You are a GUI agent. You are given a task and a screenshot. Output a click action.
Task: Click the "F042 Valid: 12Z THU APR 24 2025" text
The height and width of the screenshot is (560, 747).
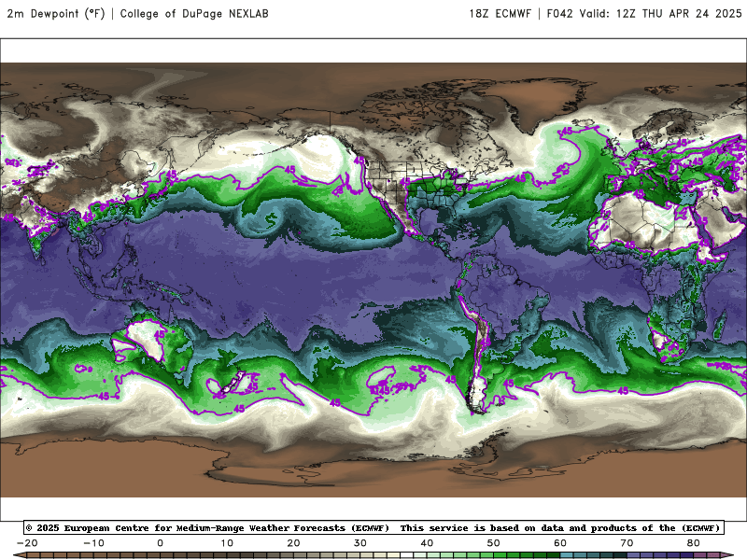644,13
